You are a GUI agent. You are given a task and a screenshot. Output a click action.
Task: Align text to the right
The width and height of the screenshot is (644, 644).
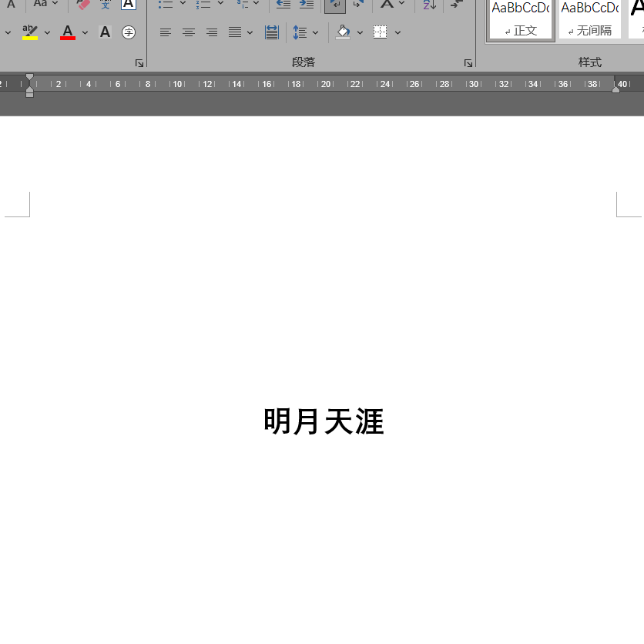coord(212,32)
